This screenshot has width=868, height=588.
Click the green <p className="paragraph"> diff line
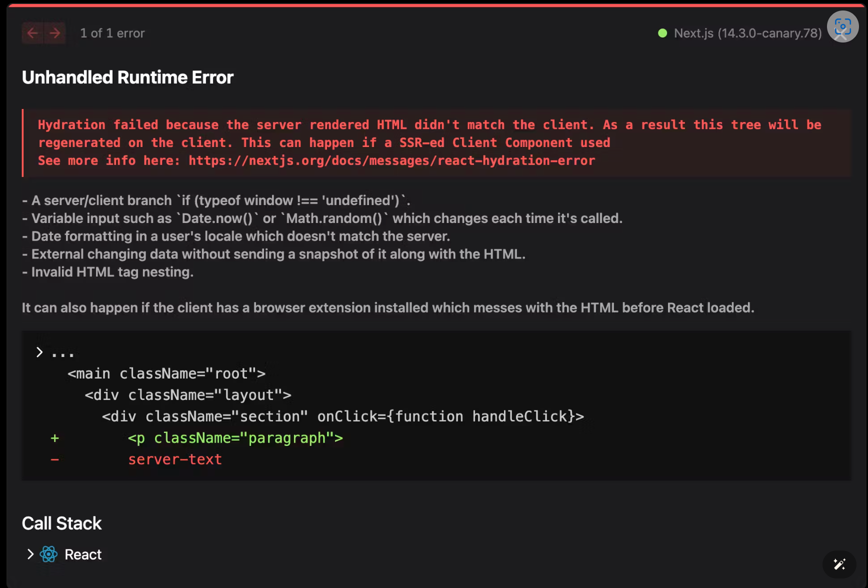point(235,438)
